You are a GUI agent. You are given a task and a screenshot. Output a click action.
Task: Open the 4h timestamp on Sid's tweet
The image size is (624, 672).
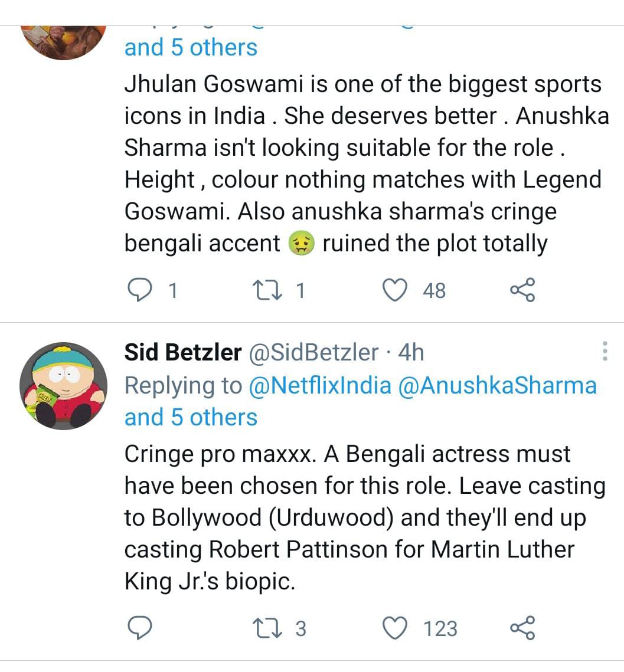pos(411,353)
